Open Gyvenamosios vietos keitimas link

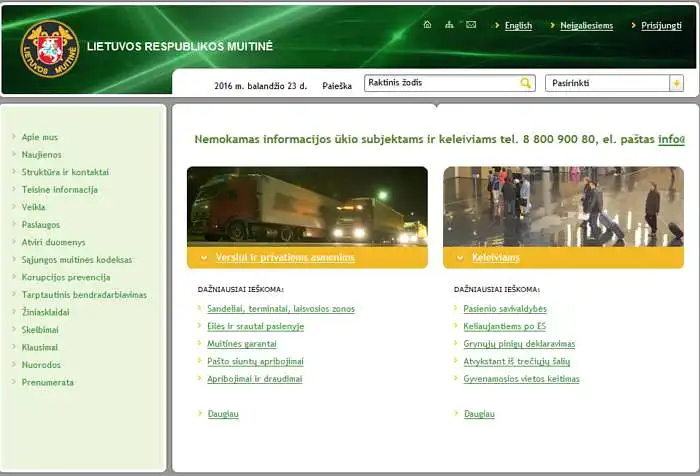tap(521, 379)
